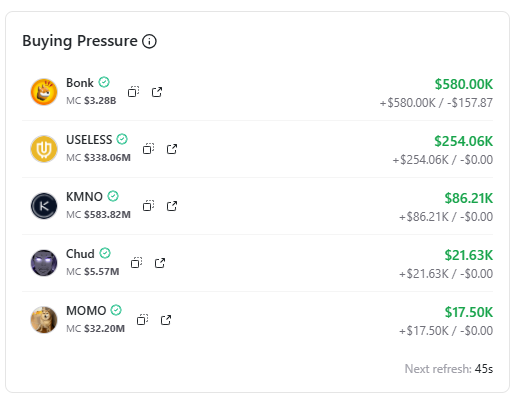Copy the MOMO token address
The image size is (516, 406).
142,320
